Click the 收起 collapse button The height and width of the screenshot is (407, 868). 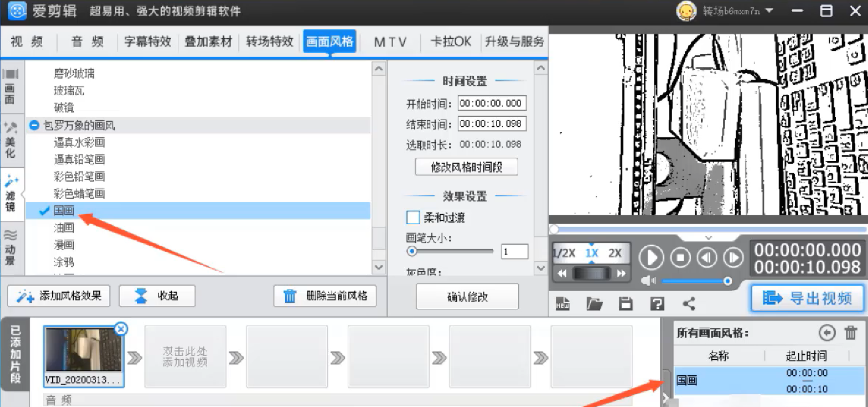(x=157, y=296)
